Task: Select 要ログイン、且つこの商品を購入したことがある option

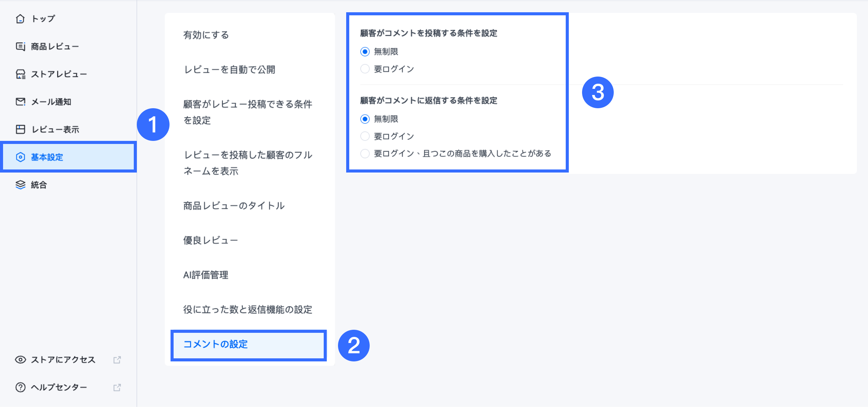Action: [365, 154]
